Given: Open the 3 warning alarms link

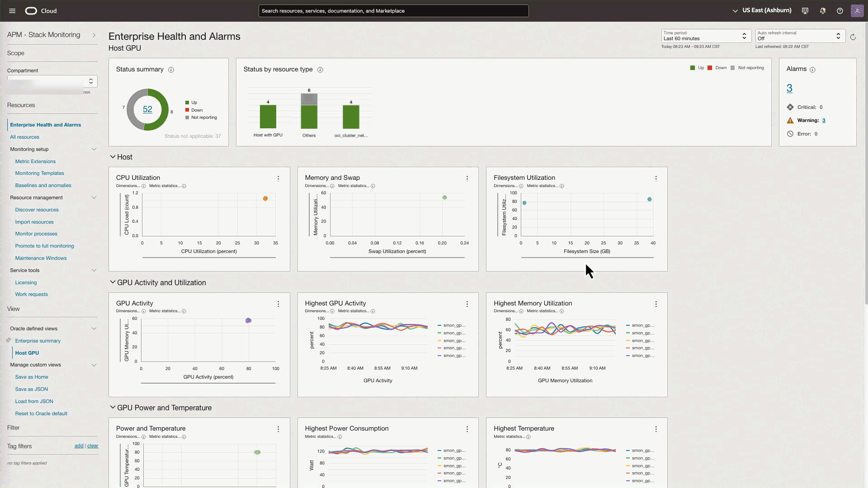Looking at the screenshot, I should (824, 120).
